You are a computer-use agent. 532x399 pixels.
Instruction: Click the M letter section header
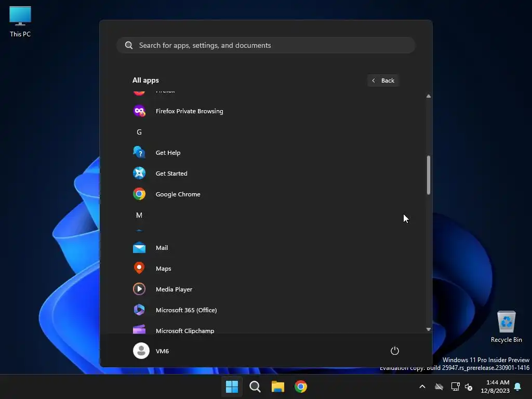[139, 215]
